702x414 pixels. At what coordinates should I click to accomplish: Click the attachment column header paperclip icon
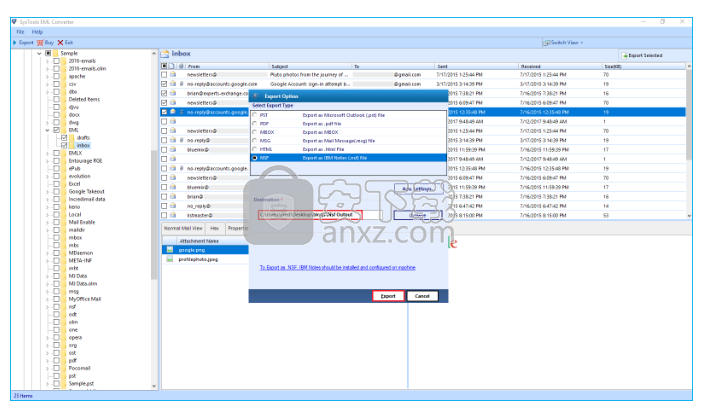click(x=181, y=66)
